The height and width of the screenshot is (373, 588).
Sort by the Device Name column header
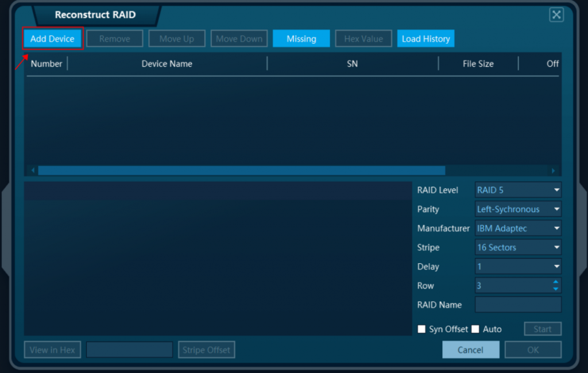click(x=167, y=64)
